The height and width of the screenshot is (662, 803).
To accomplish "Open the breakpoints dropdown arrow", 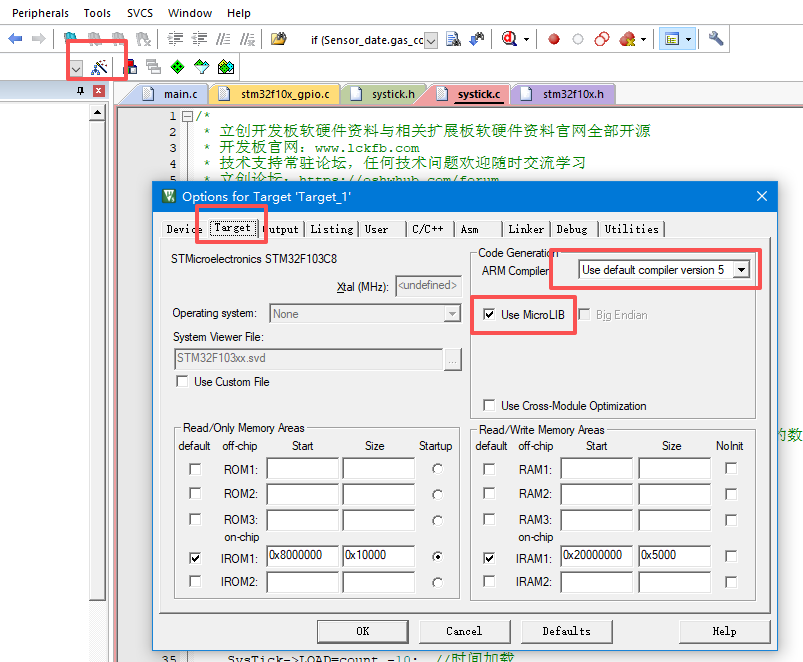I will pos(643,39).
